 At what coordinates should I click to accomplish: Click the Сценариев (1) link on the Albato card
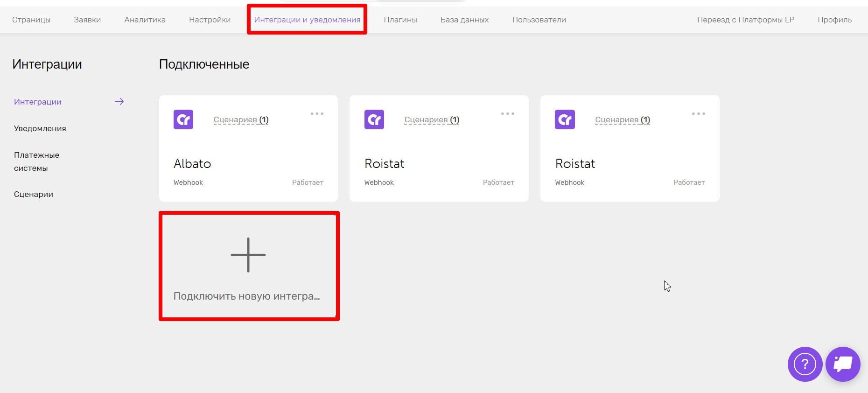click(x=241, y=119)
